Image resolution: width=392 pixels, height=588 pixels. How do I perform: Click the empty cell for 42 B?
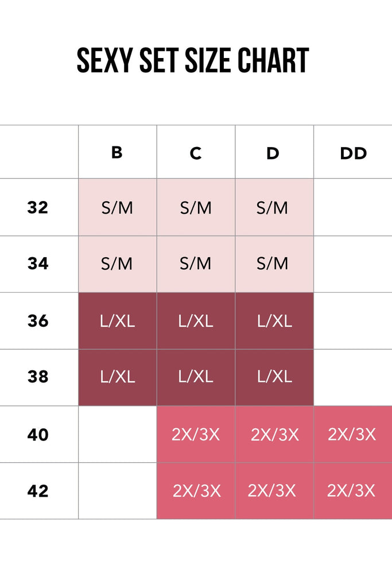(x=117, y=491)
